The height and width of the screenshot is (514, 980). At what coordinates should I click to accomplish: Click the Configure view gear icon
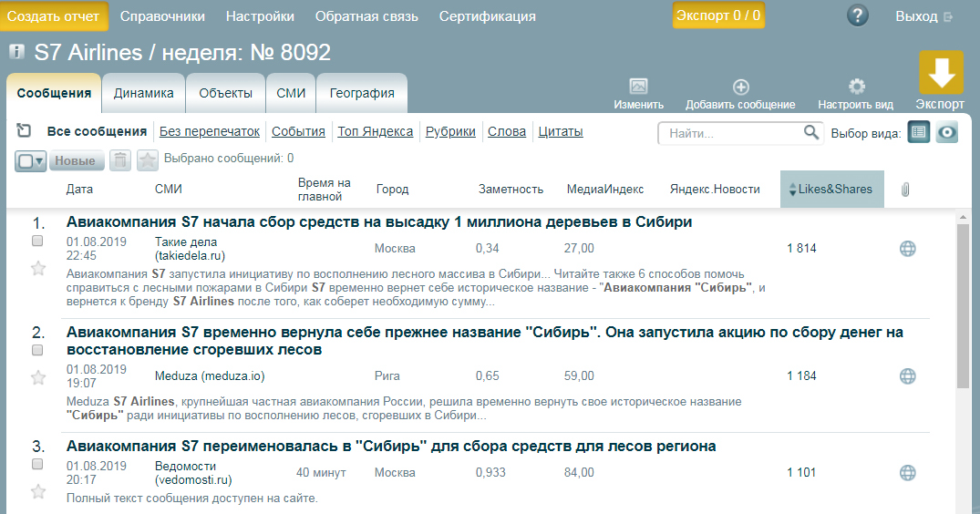pos(856,87)
